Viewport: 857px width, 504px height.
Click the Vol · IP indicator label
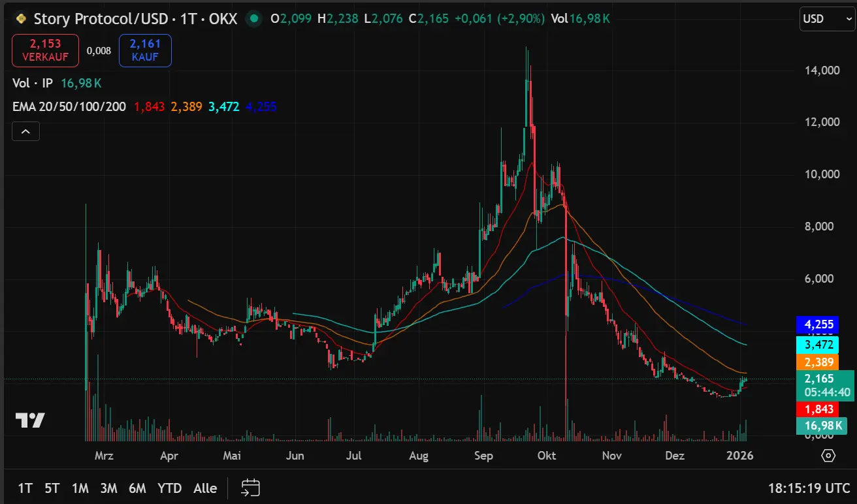tap(31, 83)
